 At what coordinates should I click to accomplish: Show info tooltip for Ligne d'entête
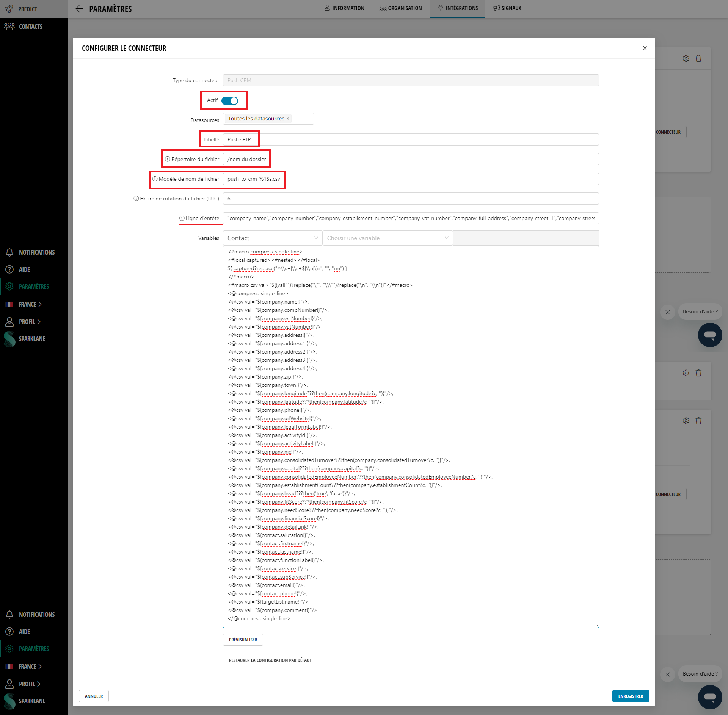click(182, 218)
